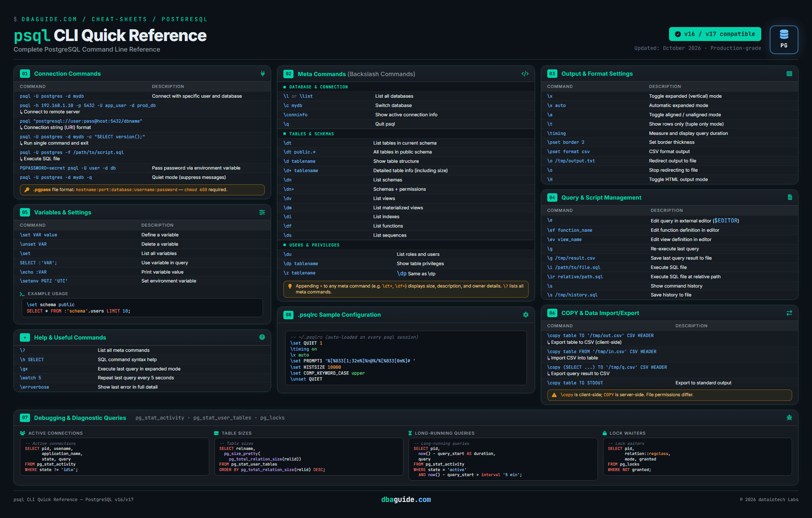Click the sliders icon in Variables & Settings
Image resolution: width=812 pixels, height=518 pixels.
262,212
